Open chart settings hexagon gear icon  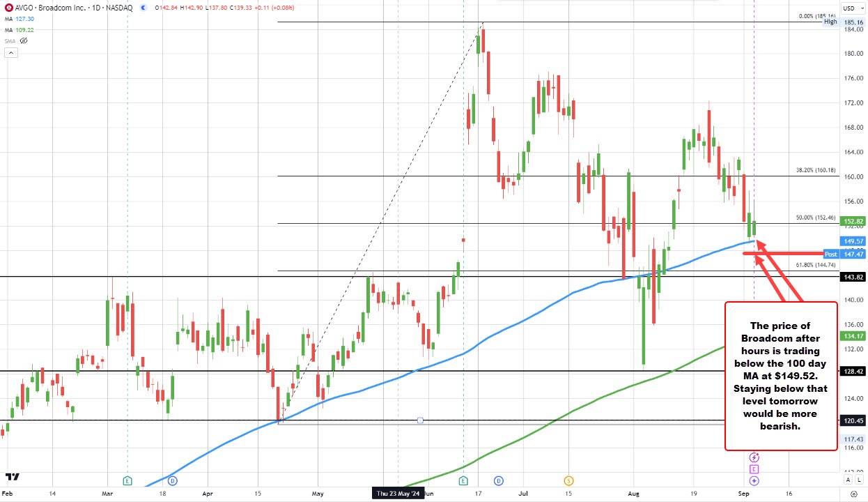click(853, 494)
